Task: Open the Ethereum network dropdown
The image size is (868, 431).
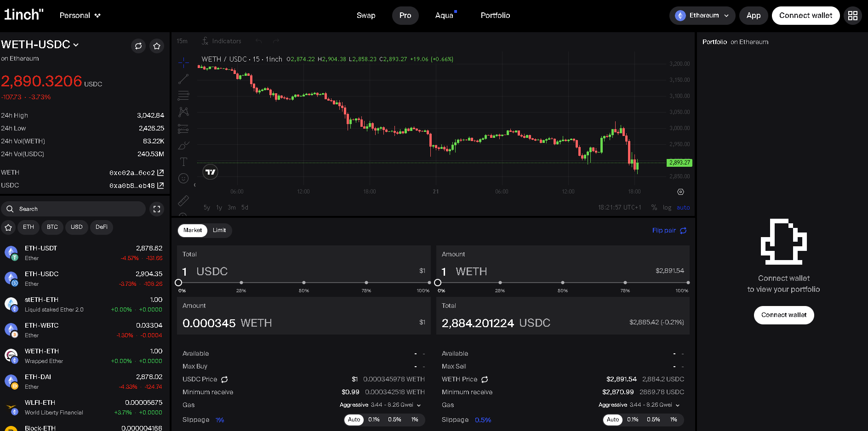Action: click(x=702, y=15)
